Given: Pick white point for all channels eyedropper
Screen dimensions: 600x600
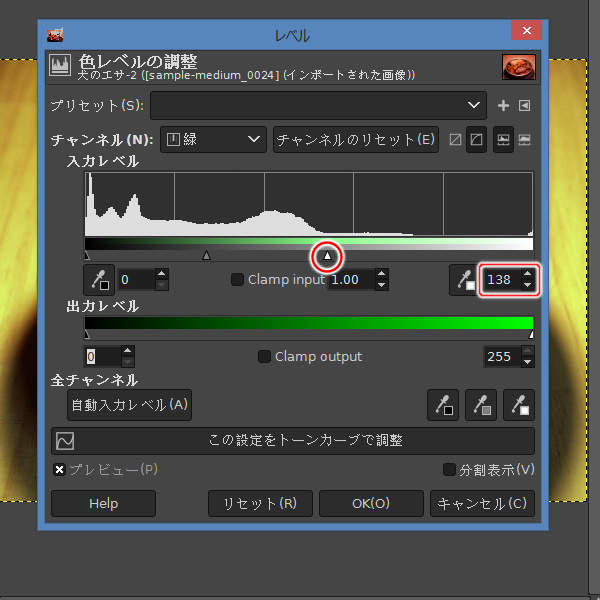Looking at the screenshot, I should click(519, 405).
